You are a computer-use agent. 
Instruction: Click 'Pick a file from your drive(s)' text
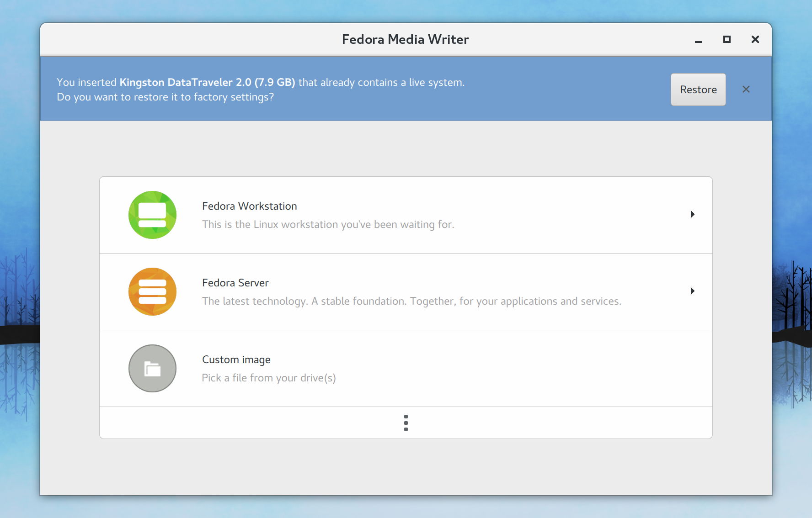[x=269, y=378]
